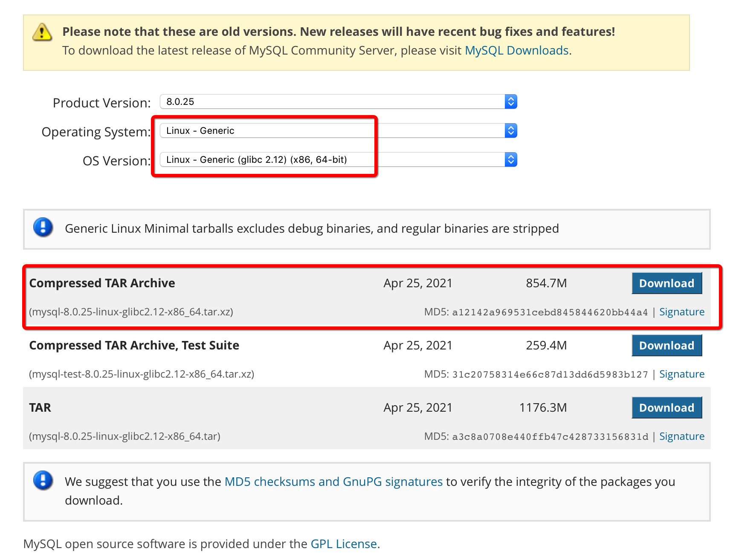Open the Product Version dropdown showing 8.0.25
Viewport: 730px width, 560px height.
tap(338, 102)
